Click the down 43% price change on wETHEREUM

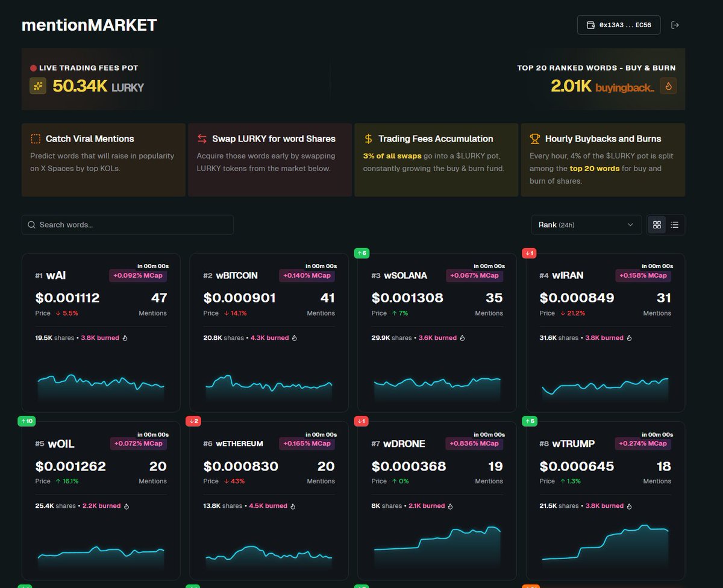click(x=236, y=481)
